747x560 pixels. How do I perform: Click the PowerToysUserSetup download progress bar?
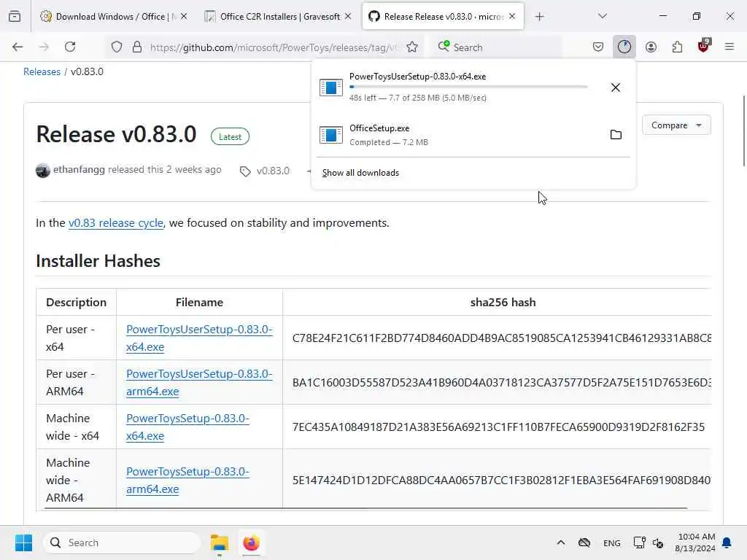click(x=468, y=87)
